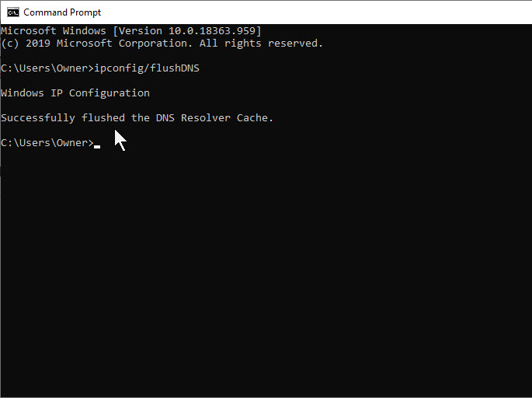Click the "Microsoft Windows" text on first line
Image resolution: width=532 pixels, height=398 pixels.
point(54,30)
